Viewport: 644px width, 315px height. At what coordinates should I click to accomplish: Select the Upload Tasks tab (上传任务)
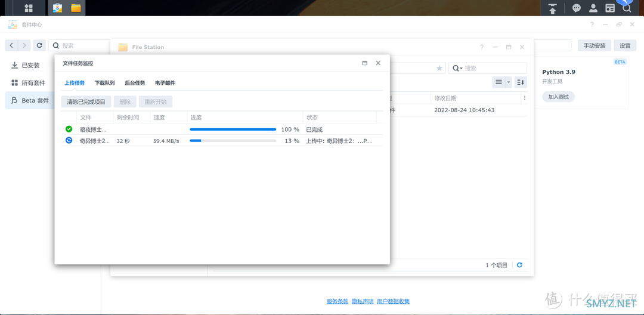coord(75,83)
